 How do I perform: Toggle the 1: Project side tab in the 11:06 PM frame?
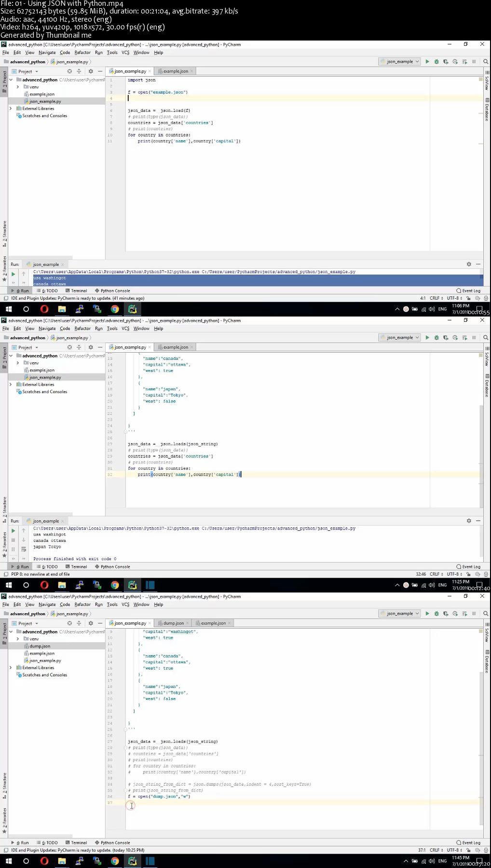(4, 82)
